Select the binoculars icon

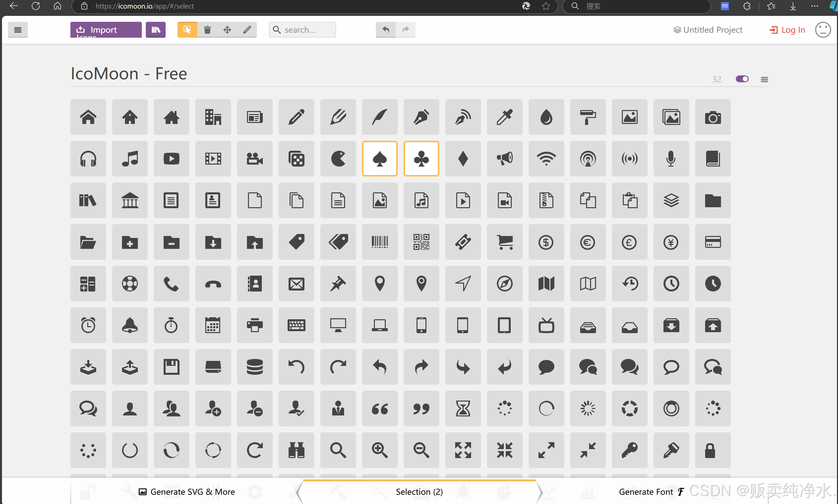coord(297,450)
